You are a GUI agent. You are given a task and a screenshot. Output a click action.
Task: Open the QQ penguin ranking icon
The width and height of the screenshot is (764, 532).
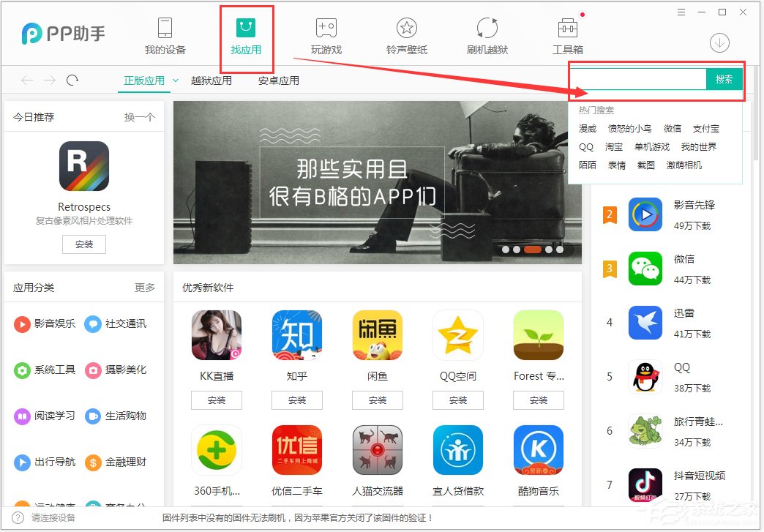click(x=645, y=377)
